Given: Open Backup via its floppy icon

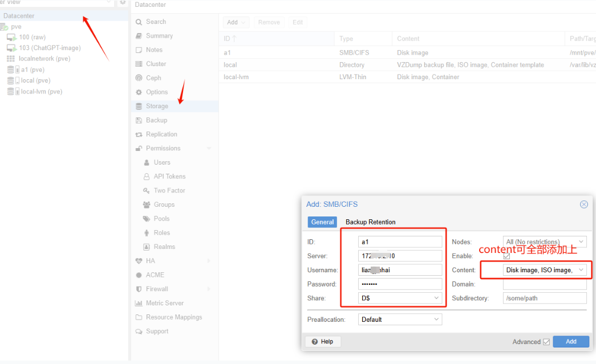Looking at the screenshot, I should pos(139,120).
